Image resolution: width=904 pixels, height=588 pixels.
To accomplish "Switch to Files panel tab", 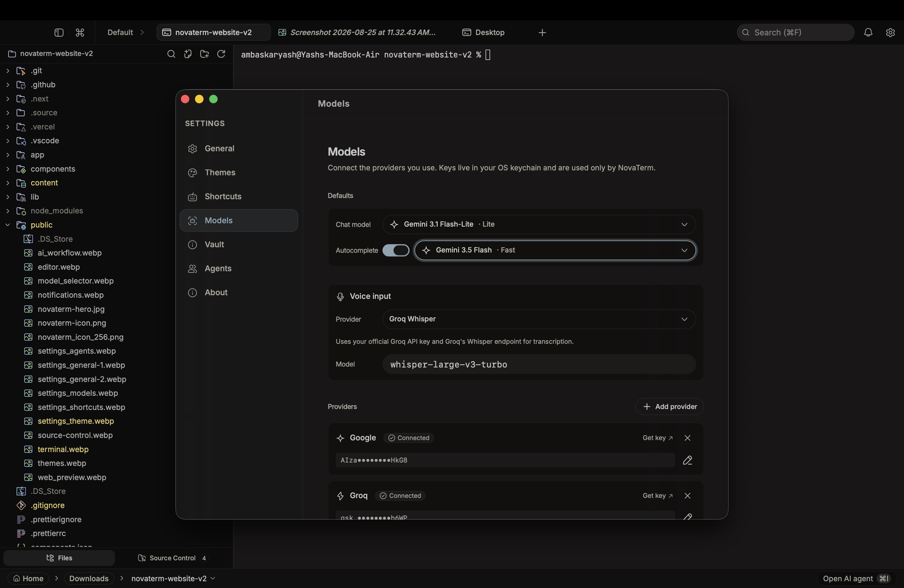I will pos(59,558).
